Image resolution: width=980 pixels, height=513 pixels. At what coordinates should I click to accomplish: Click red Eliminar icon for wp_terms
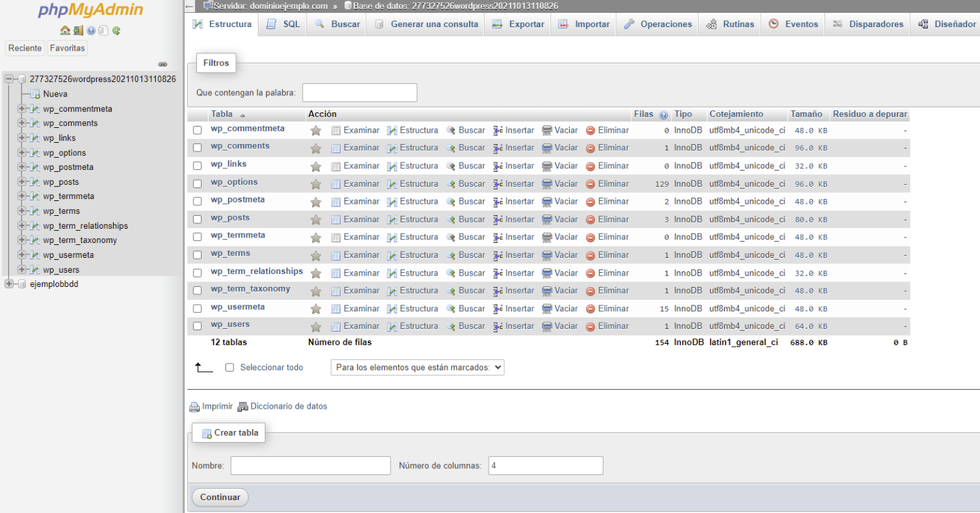590,255
